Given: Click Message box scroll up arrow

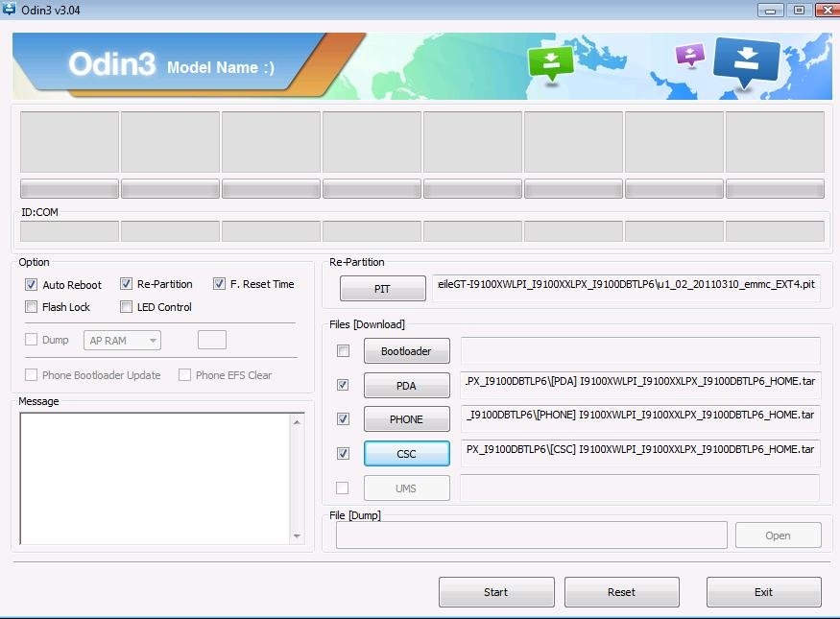Looking at the screenshot, I should tap(297, 422).
